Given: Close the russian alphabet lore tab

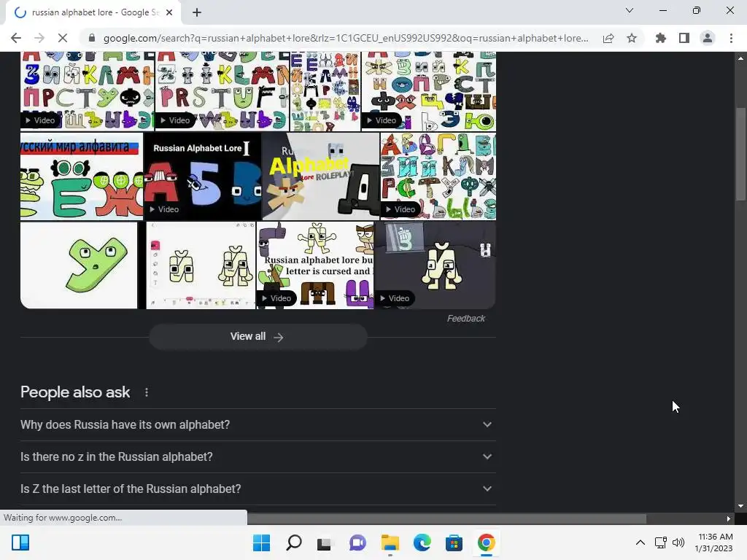Looking at the screenshot, I should 169,12.
